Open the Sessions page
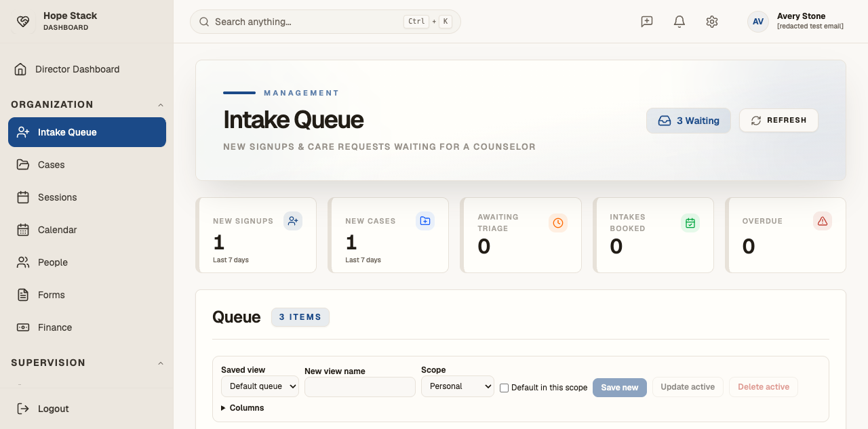The width and height of the screenshot is (868, 429). tap(87, 197)
